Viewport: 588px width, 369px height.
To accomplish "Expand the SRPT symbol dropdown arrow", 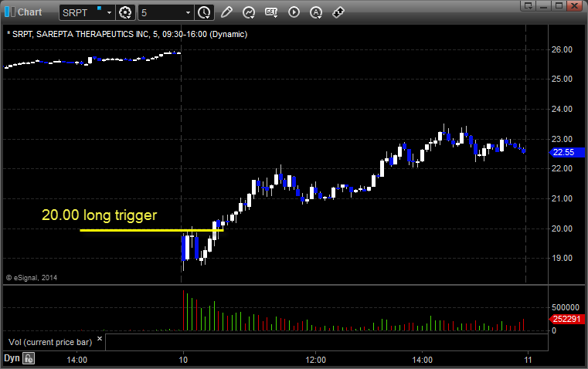I will (109, 12).
